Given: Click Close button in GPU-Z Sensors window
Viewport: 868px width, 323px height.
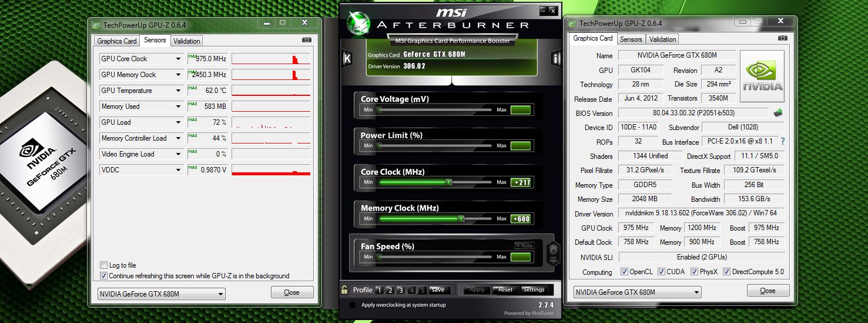Looking at the screenshot, I should pos(292,292).
